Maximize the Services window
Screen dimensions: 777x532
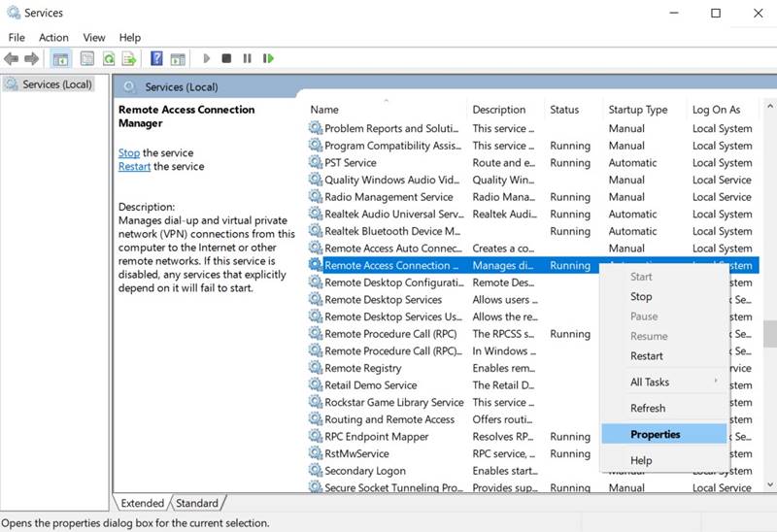pyautogui.click(x=716, y=13)
